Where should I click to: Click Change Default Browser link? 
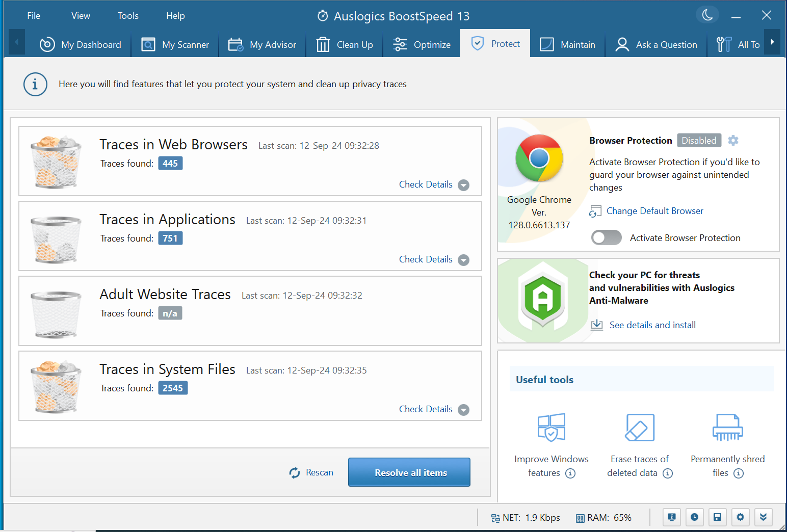point(654,211)
